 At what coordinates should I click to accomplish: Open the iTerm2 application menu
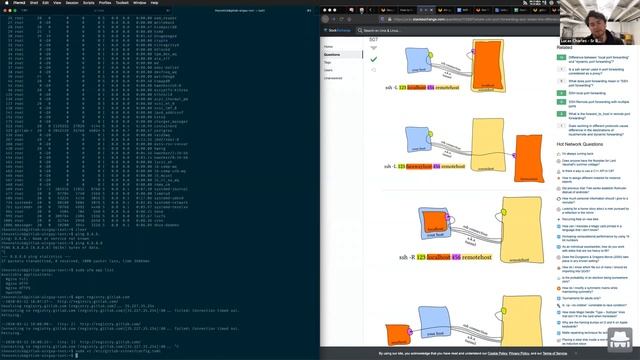[19, 2]
